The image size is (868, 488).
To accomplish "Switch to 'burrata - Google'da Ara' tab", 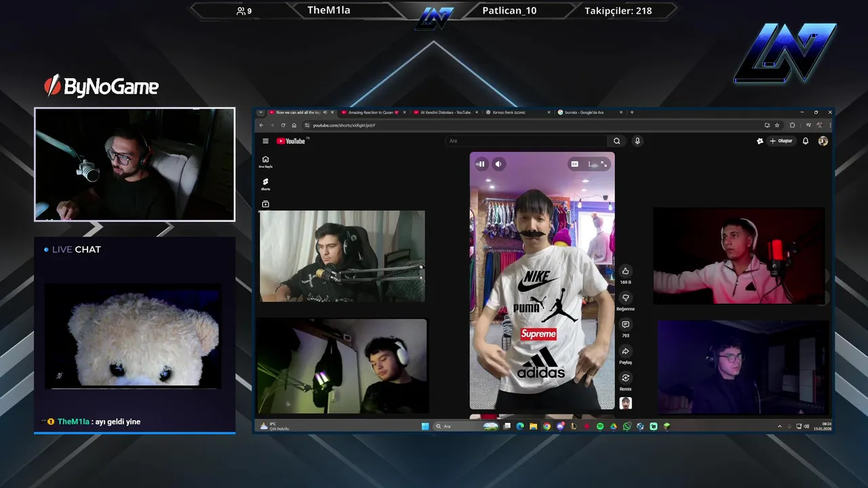I will [x=590, y=112].
